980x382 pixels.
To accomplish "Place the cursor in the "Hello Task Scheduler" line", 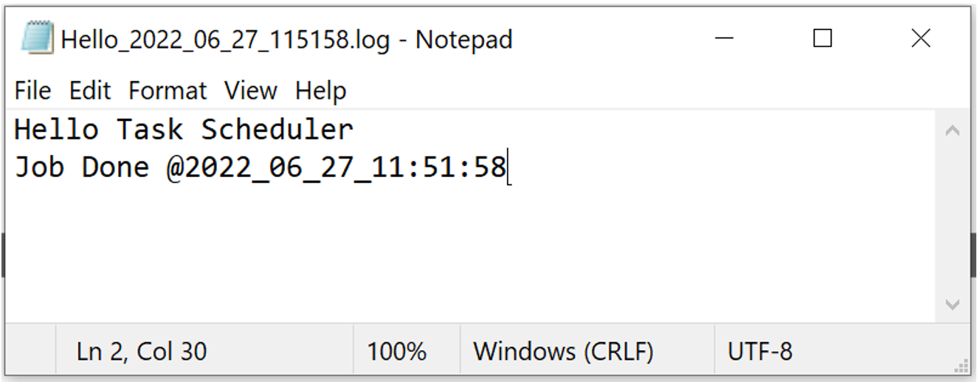I will [x=184, y=131].
